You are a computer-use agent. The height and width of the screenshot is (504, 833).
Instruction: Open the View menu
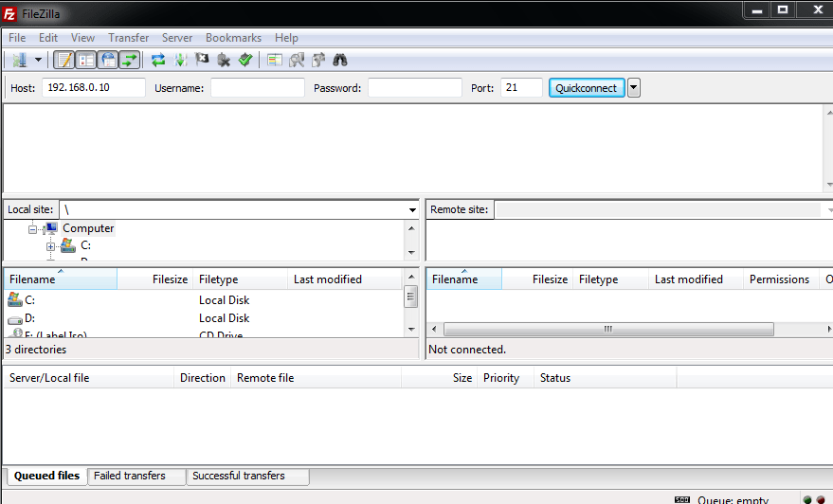tap(82, 38)
